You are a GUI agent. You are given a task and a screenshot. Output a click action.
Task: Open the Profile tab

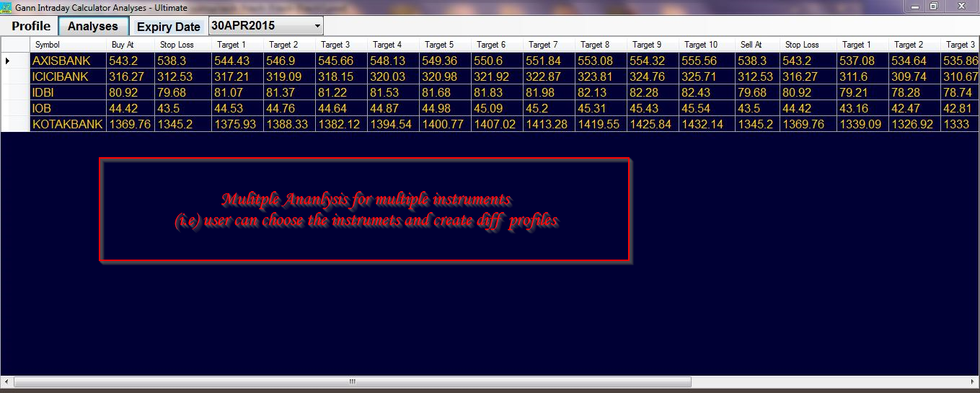point(31,26)
